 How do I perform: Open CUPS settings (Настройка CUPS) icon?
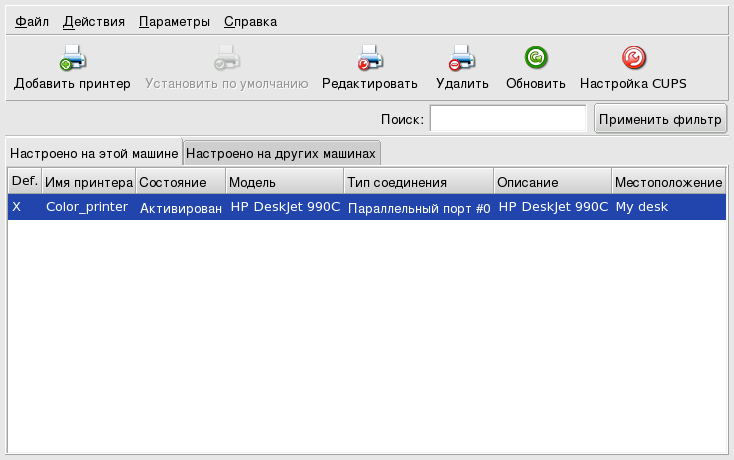tap(633, 58)
